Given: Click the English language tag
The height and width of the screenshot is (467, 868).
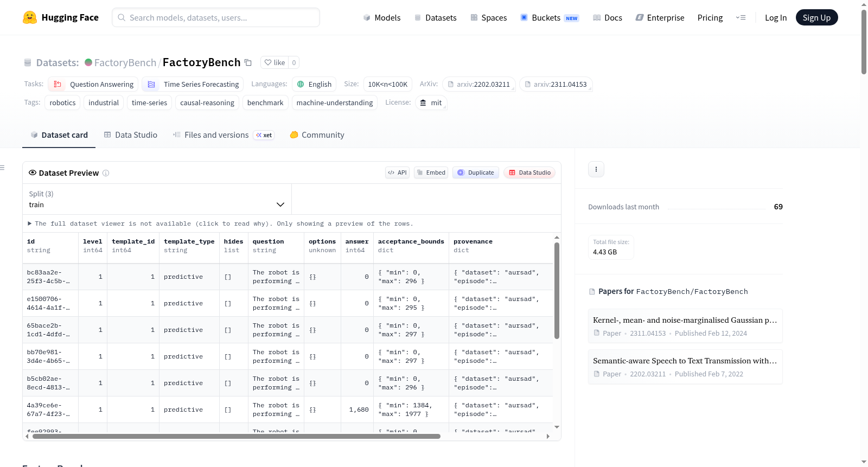Looking at the screenshot, I should click(x=314, y=84).
